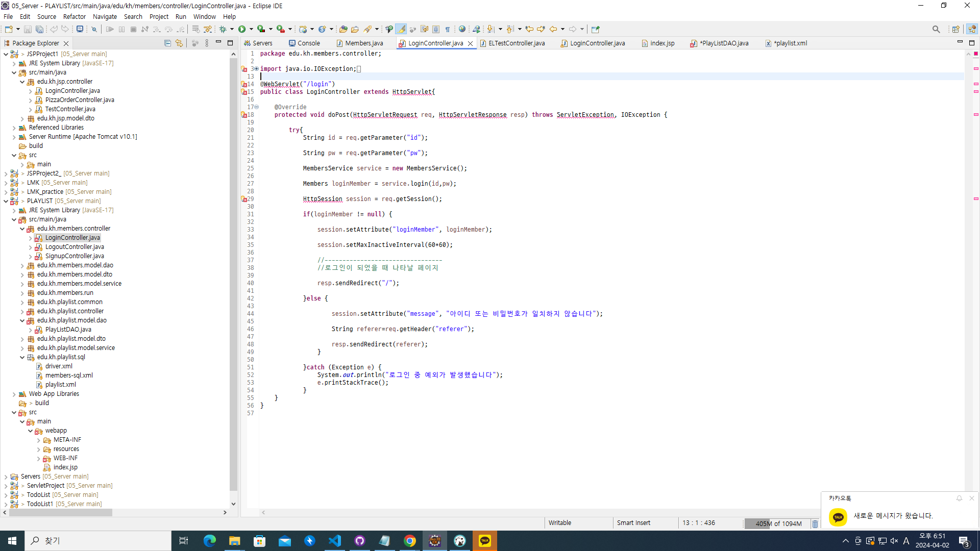The width and height of the screenshot is (980, 551).
Task: Open SignupController.java in Package Explorer
Action: tap(75, 256)
